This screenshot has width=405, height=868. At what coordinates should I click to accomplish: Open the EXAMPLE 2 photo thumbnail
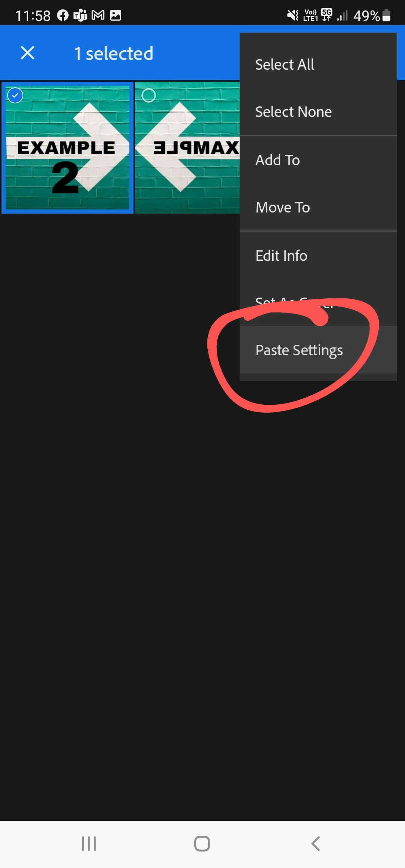pyautogui.click(x=67, y=148)
